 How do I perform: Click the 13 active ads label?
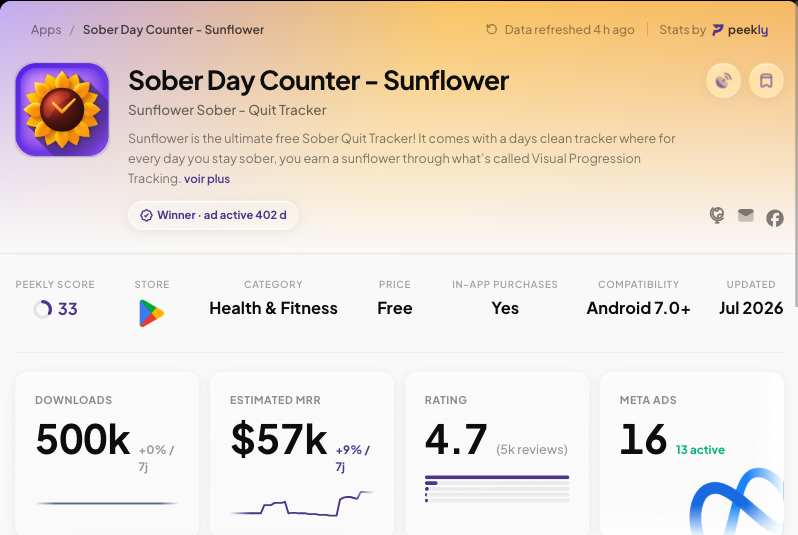[x=700, y=450]
